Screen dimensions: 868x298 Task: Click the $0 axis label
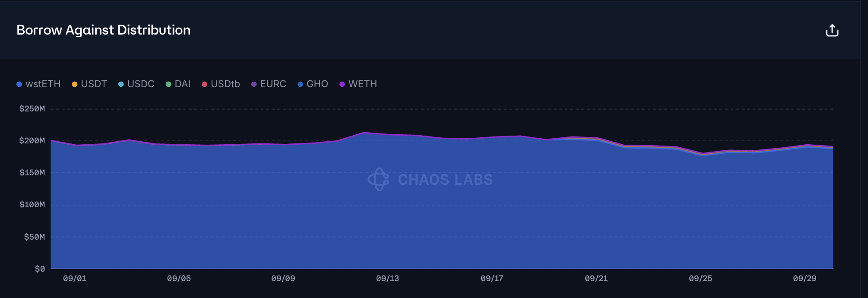(40, 269)
